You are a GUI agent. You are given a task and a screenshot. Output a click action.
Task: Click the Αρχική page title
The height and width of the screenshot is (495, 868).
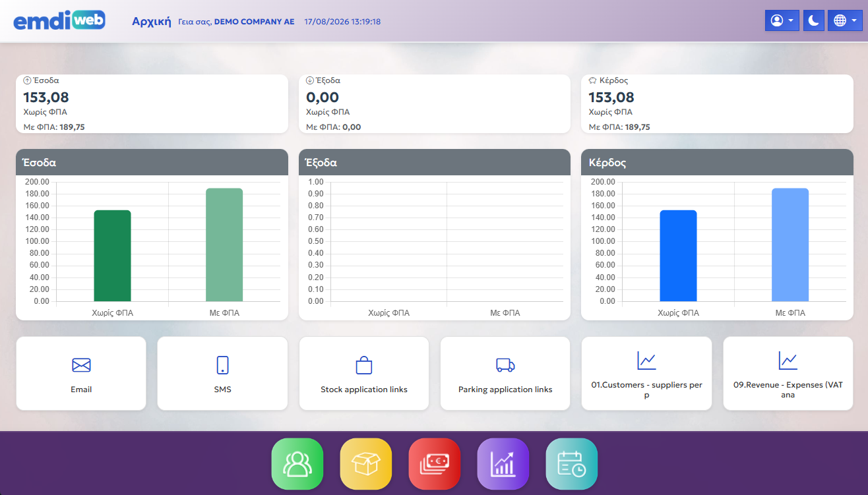click(152, 21)
